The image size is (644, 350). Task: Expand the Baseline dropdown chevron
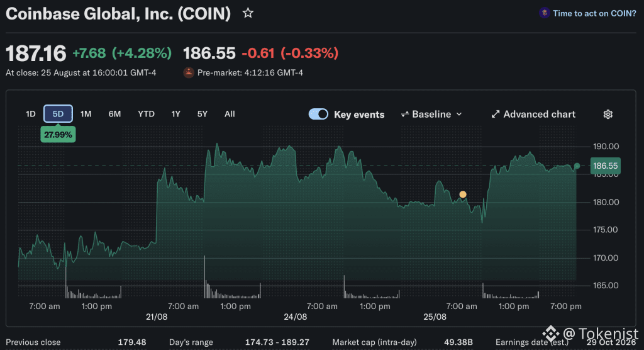click(459, 115)
